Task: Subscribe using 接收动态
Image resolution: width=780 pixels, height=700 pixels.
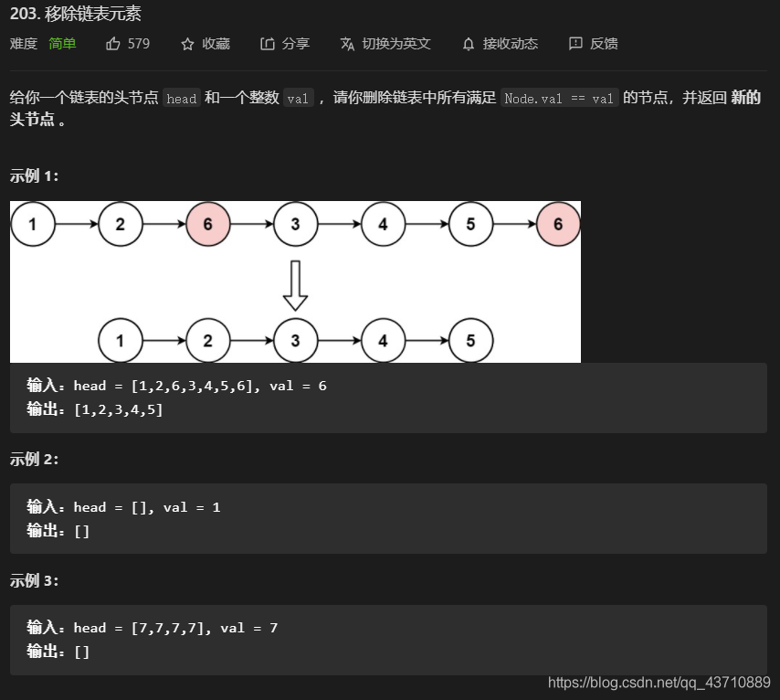Action: (x=510, y=44)
